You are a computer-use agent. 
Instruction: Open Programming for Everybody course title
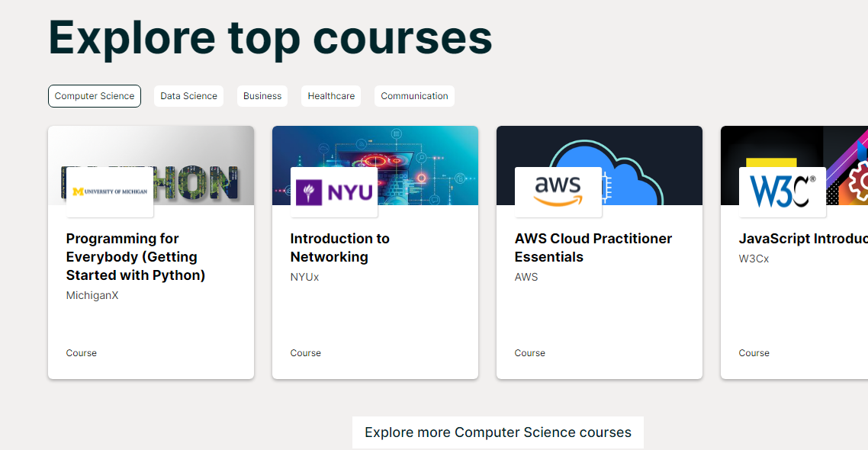[136, 257]
